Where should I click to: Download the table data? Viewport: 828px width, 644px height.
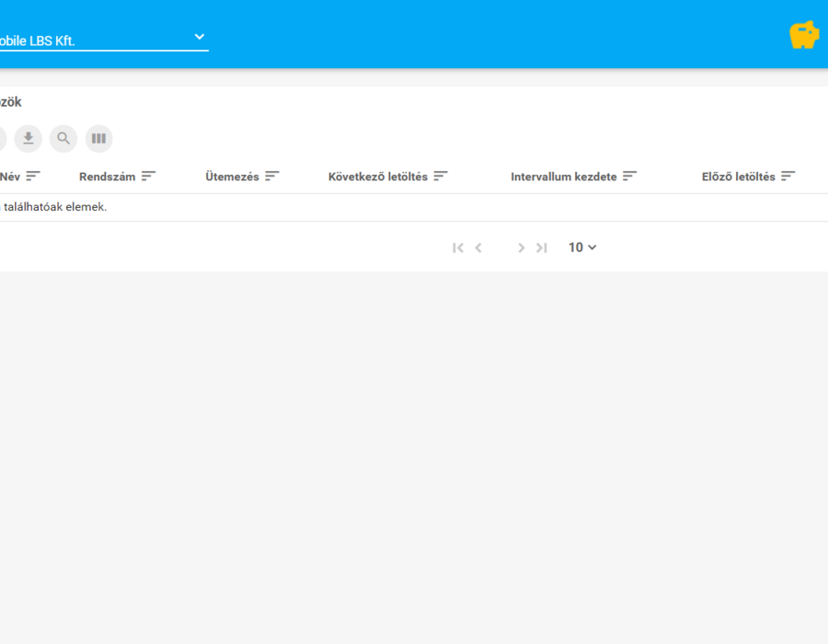tap(28, 138)
